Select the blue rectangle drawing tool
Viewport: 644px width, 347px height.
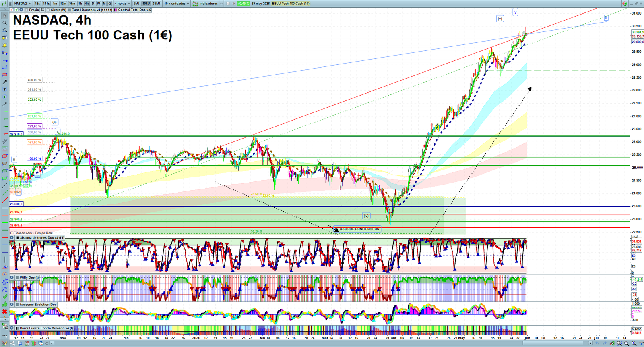(x=4, y=67)
